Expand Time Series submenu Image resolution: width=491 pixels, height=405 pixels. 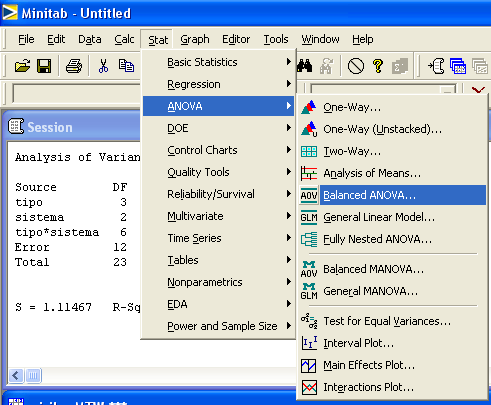tap(218, 238)
